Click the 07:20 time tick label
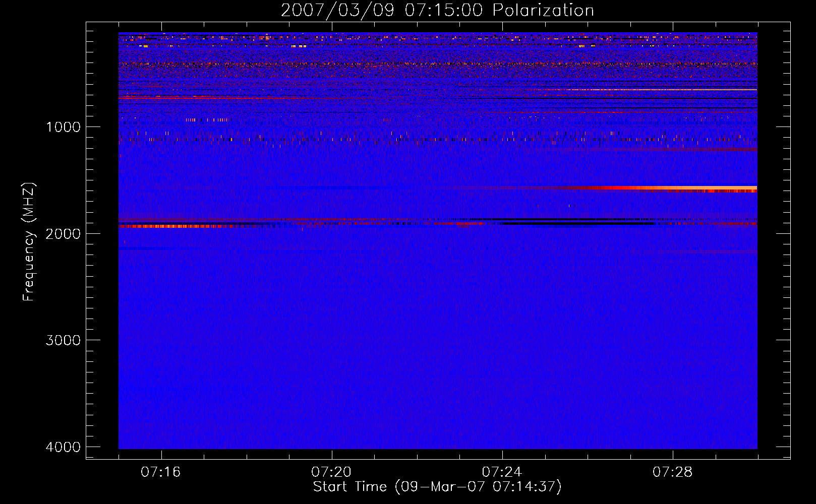This screenshot has width=816, height=504. tap(331, 472)
